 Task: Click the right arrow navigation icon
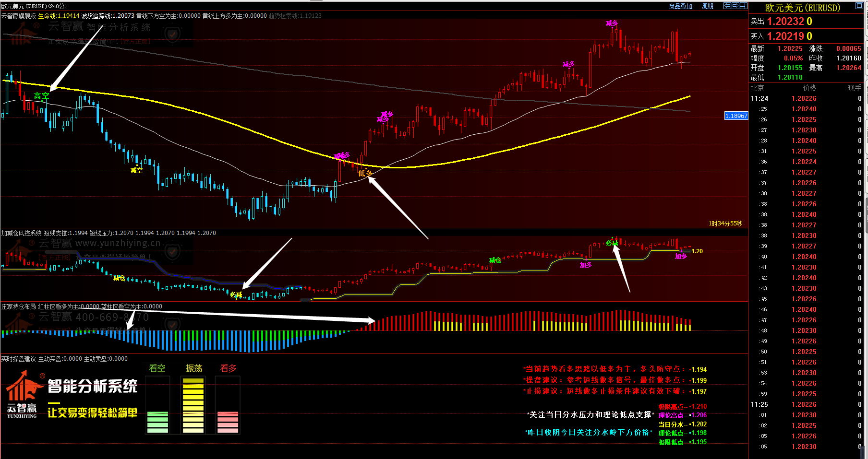735,6
